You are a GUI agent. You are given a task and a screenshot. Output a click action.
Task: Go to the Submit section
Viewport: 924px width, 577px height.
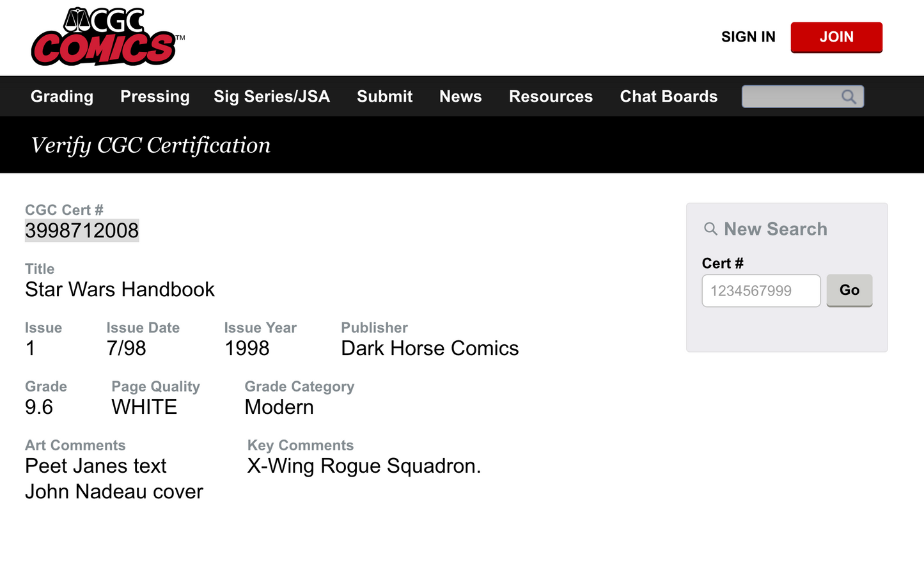[384, 97]
